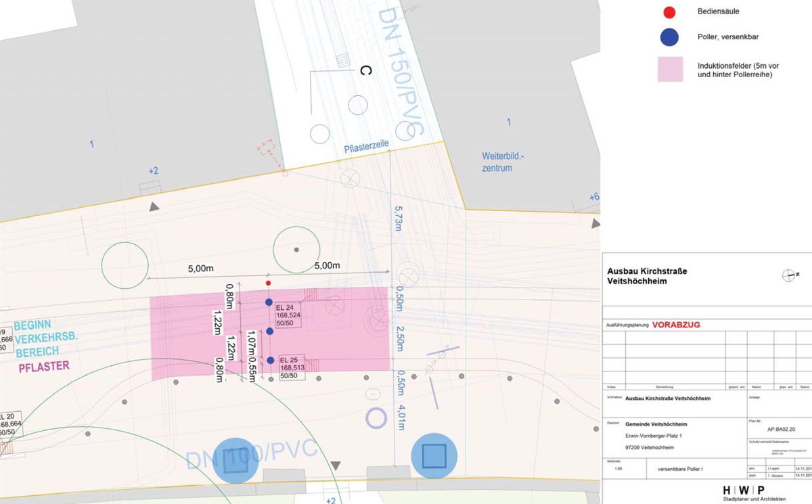Click the '2,50m' vertical dimension
The width and height of the screenshot is (812, 504).
click(x=400, y=338)
